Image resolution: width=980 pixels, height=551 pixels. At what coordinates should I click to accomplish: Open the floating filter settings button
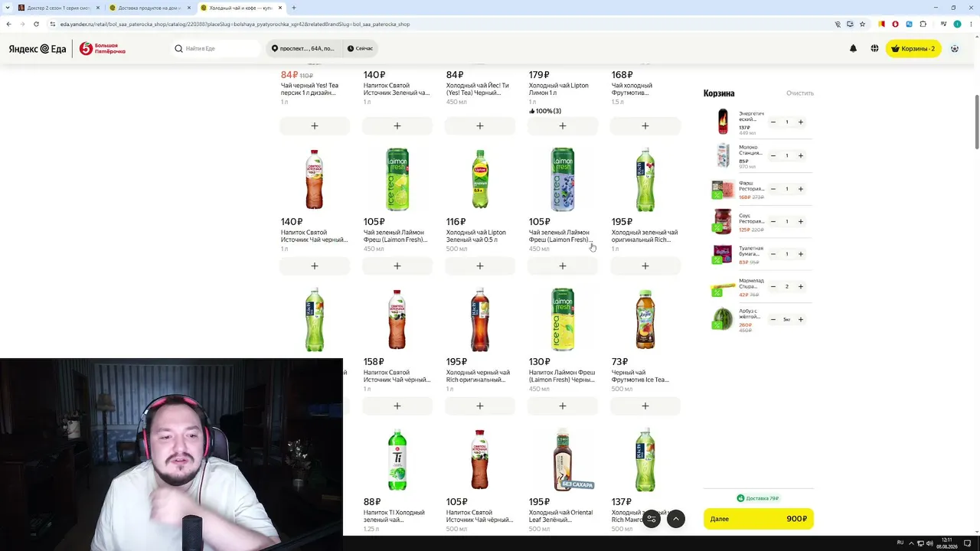(x=652, y=519)
